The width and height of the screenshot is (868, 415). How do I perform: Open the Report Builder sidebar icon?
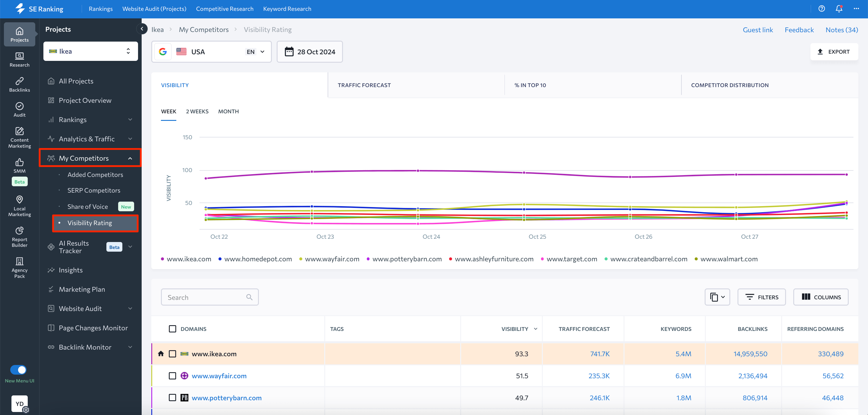point(20,237)
